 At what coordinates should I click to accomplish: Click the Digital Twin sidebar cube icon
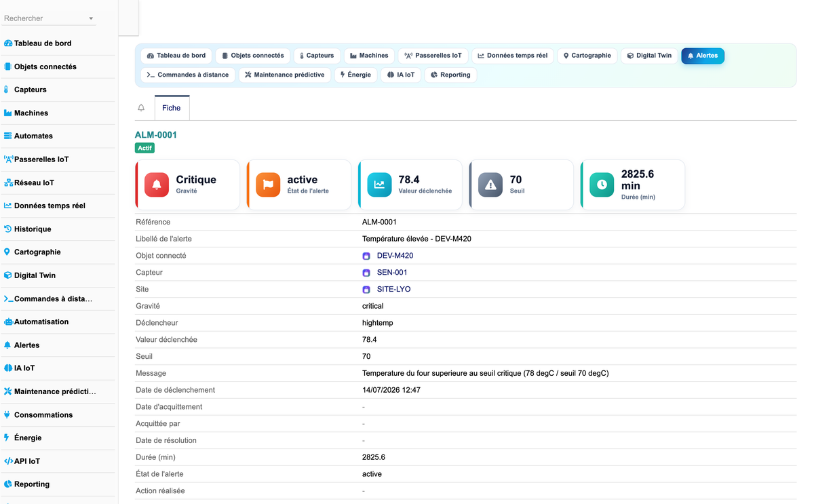(8, 275)
